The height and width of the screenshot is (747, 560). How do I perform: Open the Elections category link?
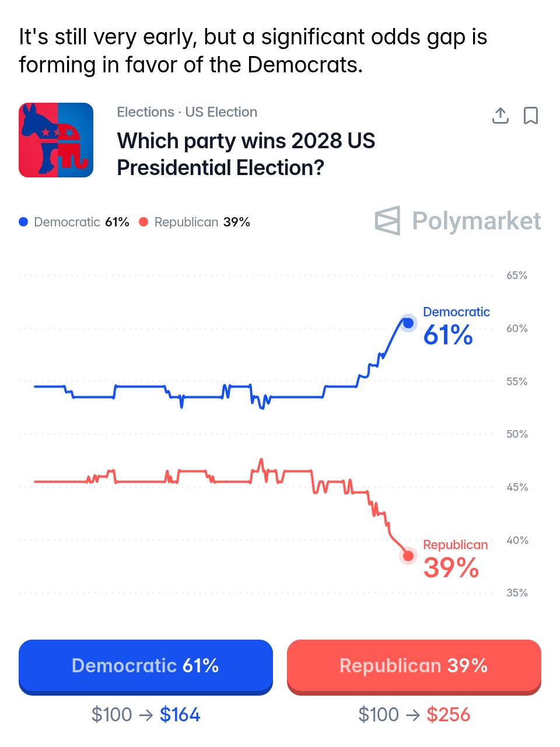[x=145, y=112]
